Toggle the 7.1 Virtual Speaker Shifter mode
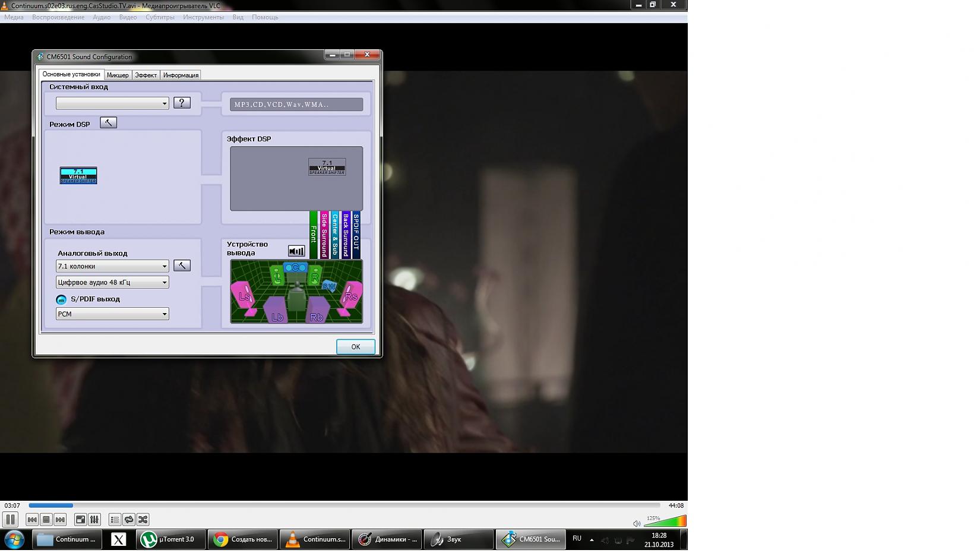980x556 pixels. 78,175
